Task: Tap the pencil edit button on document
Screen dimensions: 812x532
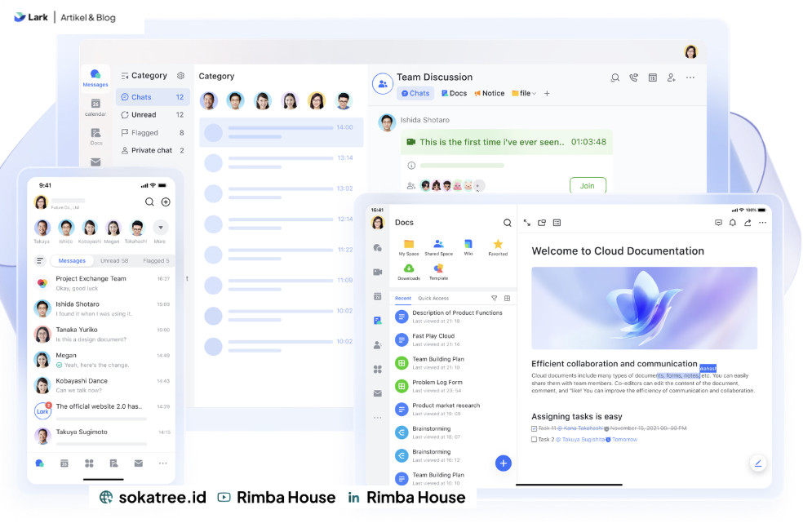Action: (x=758, y=463)
